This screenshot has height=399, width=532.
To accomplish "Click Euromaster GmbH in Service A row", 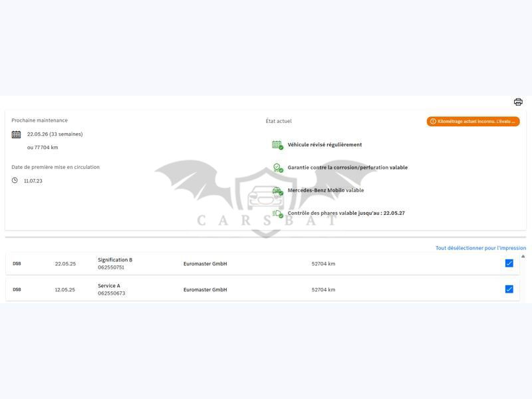I will coord(205,290).
